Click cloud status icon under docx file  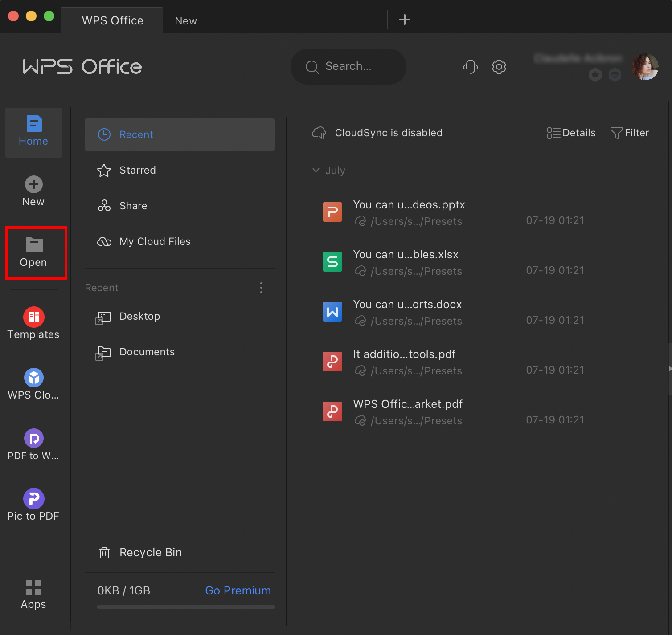[x=360, y=321]
